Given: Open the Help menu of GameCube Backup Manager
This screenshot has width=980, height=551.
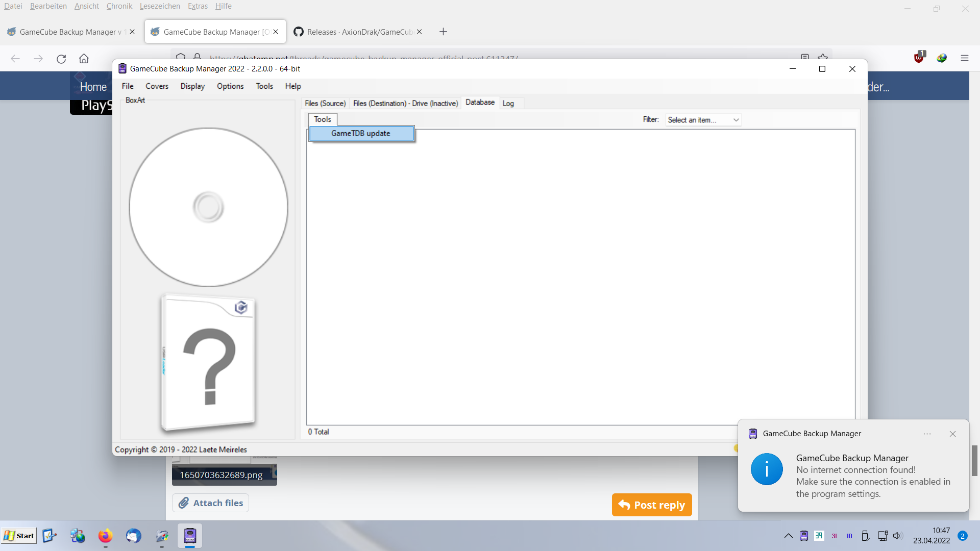Looking at the screenshot, I should point(293,86).
